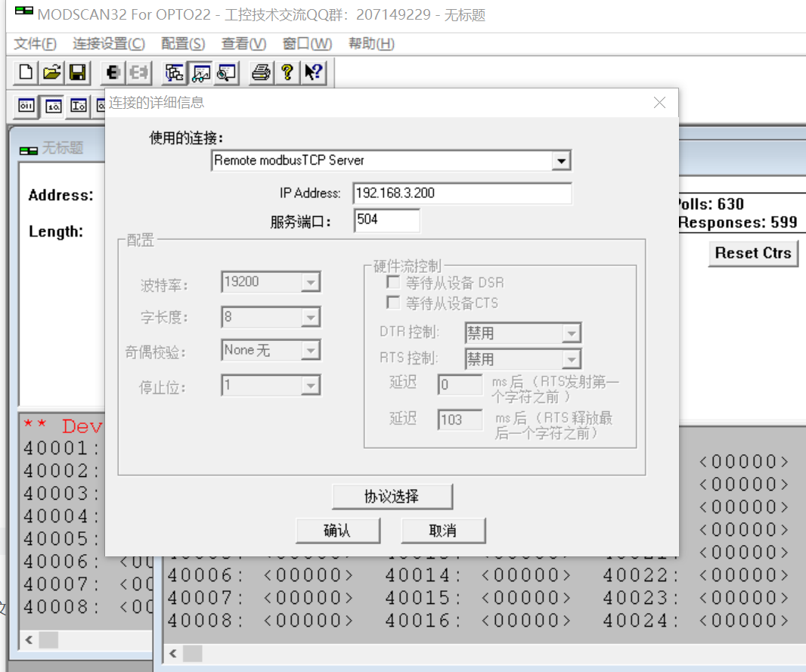Viewport: 806px width, 672px height.
Task: Click register label 40016:
Action: (x=423, y=620)
